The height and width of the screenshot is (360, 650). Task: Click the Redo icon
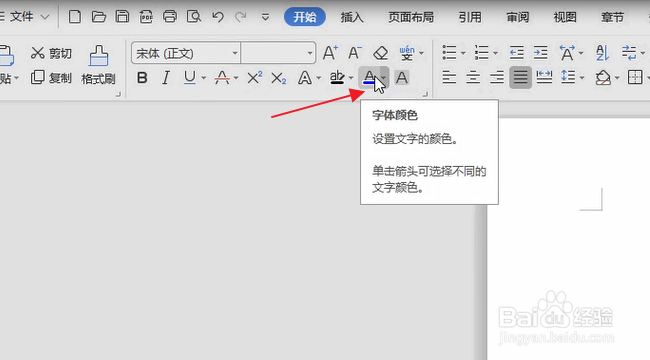click(x=240, y=17)
